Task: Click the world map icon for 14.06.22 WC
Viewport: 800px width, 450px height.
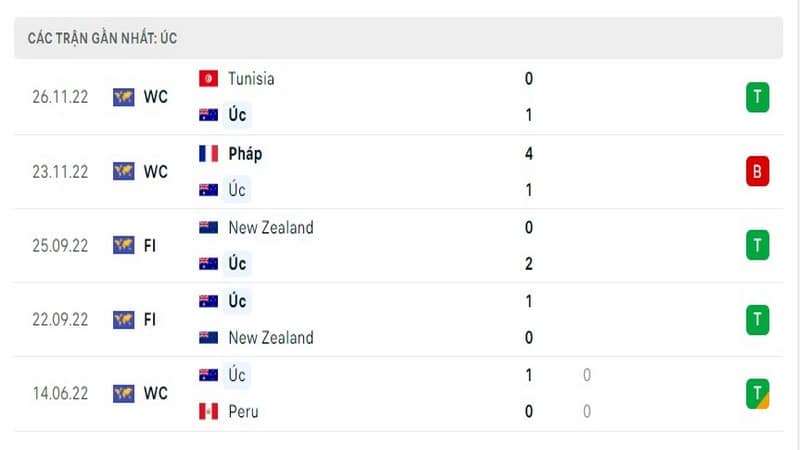Action: click(x=123, y=393)
